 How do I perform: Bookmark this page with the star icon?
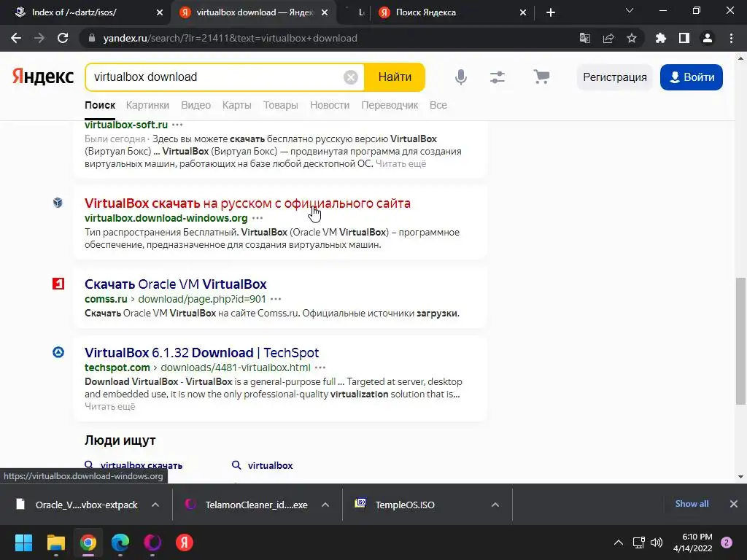(632, 38)
